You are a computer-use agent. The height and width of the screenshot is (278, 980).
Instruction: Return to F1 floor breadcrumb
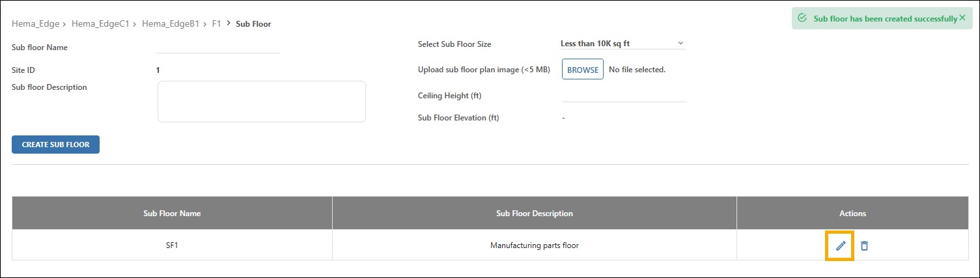click(x=217, y=24)
